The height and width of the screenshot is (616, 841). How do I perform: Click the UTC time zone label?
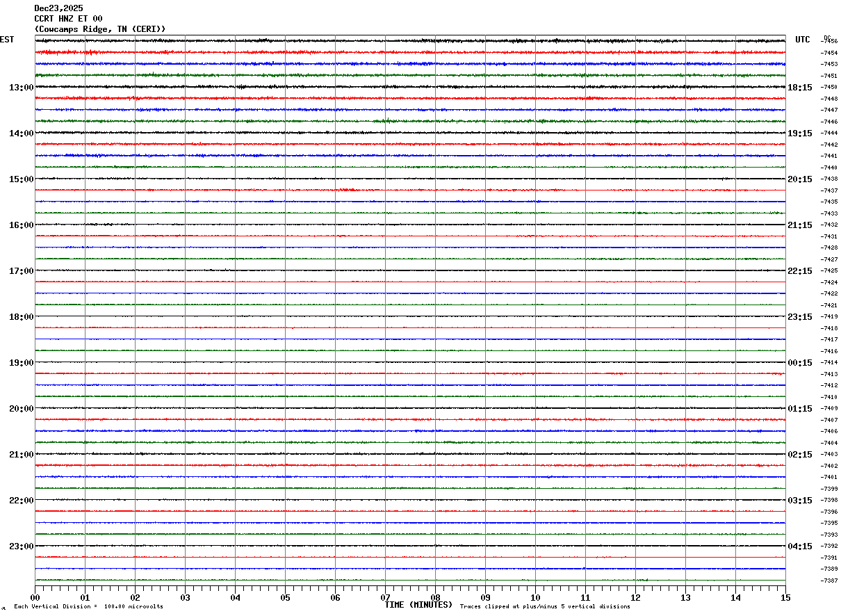point(803,40)
